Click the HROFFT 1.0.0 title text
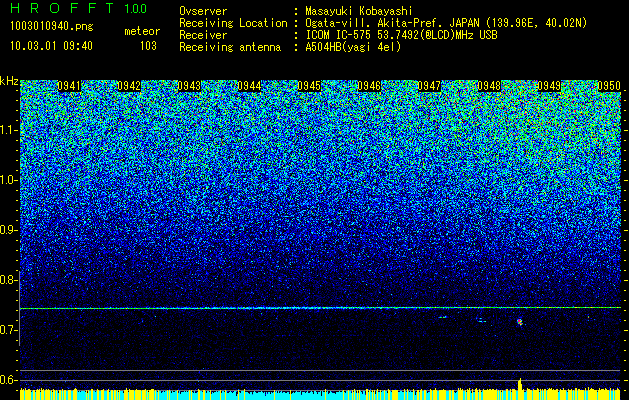 [x=79, y=8]
